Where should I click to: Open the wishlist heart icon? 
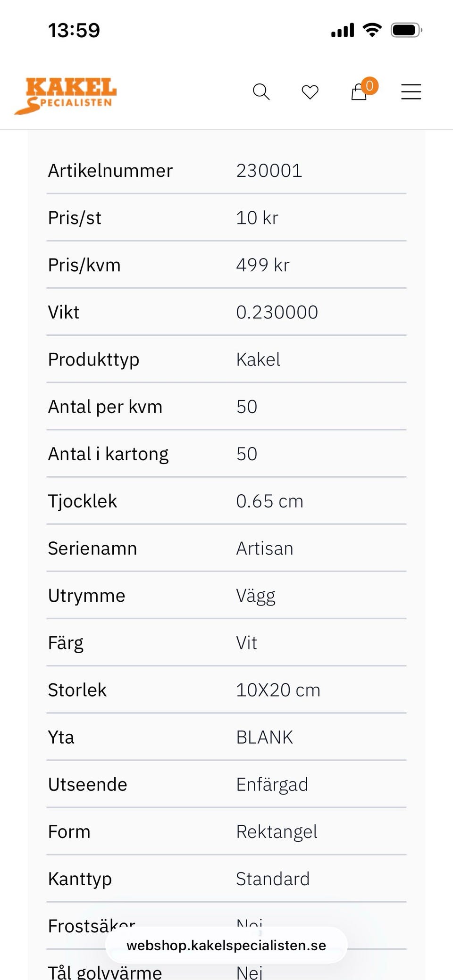coord(310,92)
